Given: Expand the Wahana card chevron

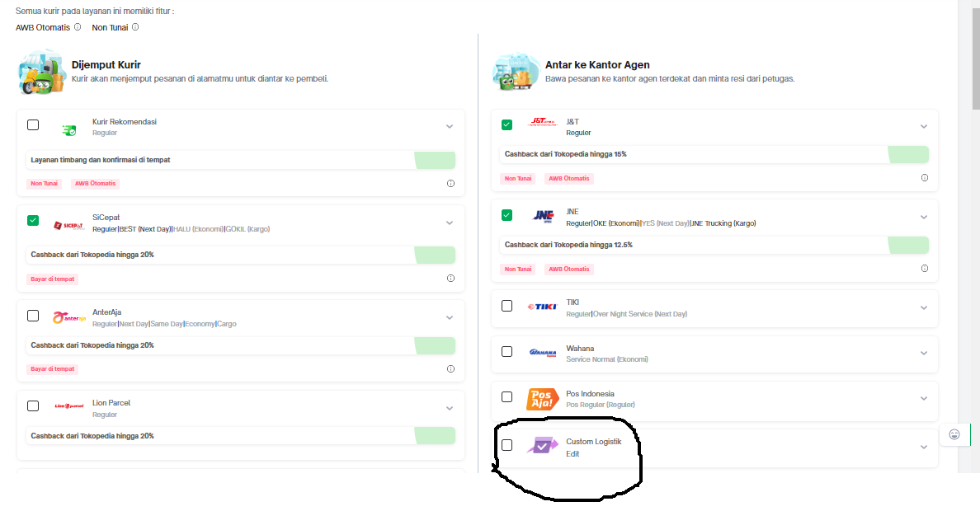Looking at the screenshot, I should coord(924,354).
